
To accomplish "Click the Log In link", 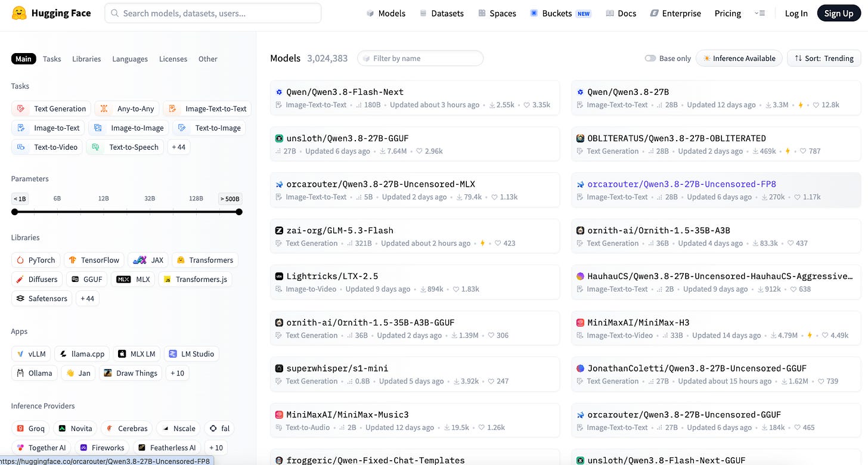I will (x=796, y=13).
